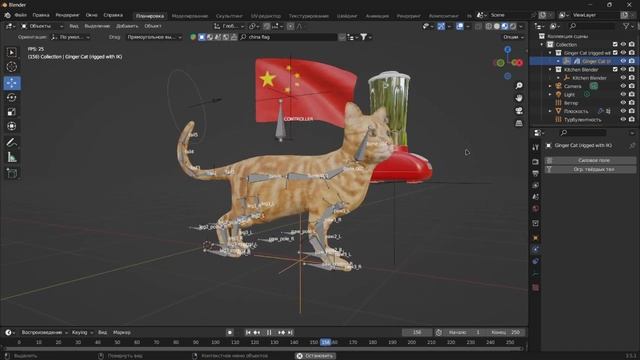Select the Cursor tool in the left toolbar
The width and height of the screenshot is (640, 360).
(x=11, y=67)
